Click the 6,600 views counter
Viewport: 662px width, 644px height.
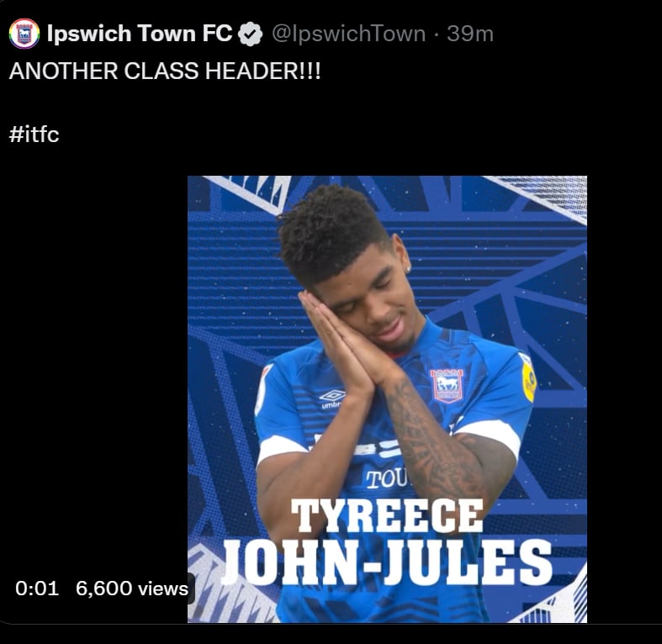pos(132,589)
